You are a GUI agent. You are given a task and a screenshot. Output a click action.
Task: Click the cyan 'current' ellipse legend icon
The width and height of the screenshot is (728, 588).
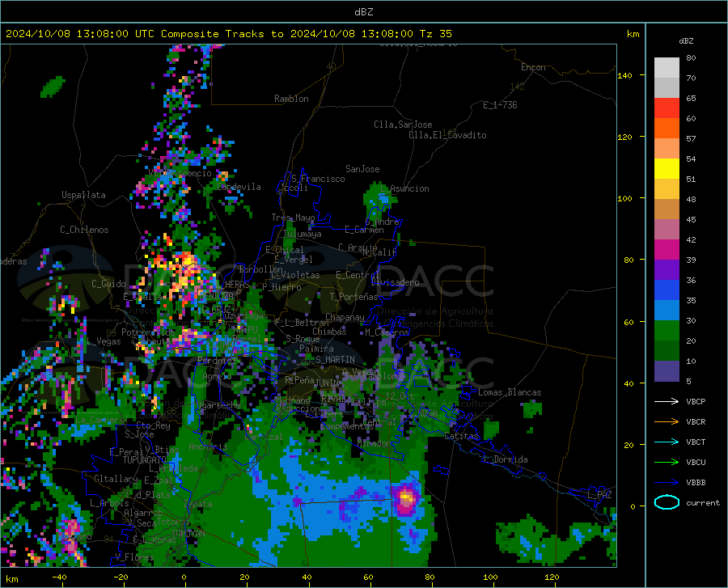coord(667,502)
